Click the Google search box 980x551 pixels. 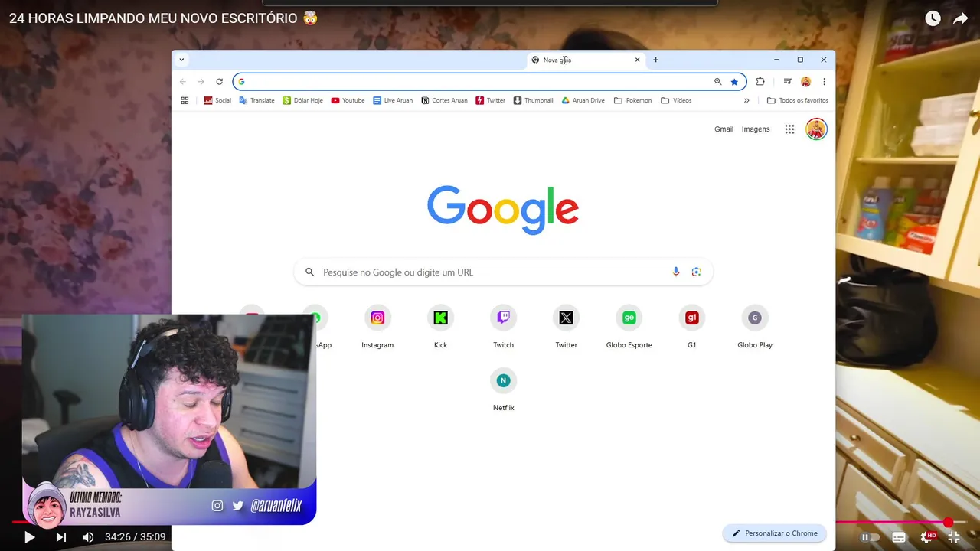click(x=503, y=272)
